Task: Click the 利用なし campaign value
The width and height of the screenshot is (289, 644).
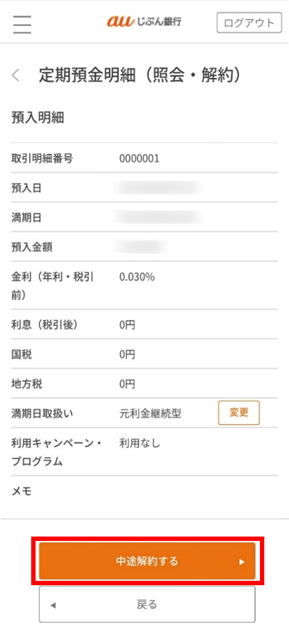Action: click(139, 444)
